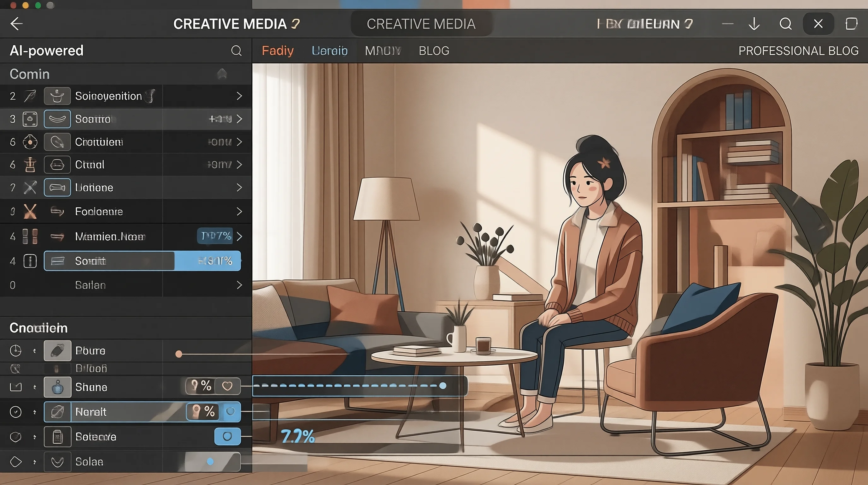Click the crossed scissors icon by Fonloanre
This screenshot has height=485, width=868.
pos(30,212)
